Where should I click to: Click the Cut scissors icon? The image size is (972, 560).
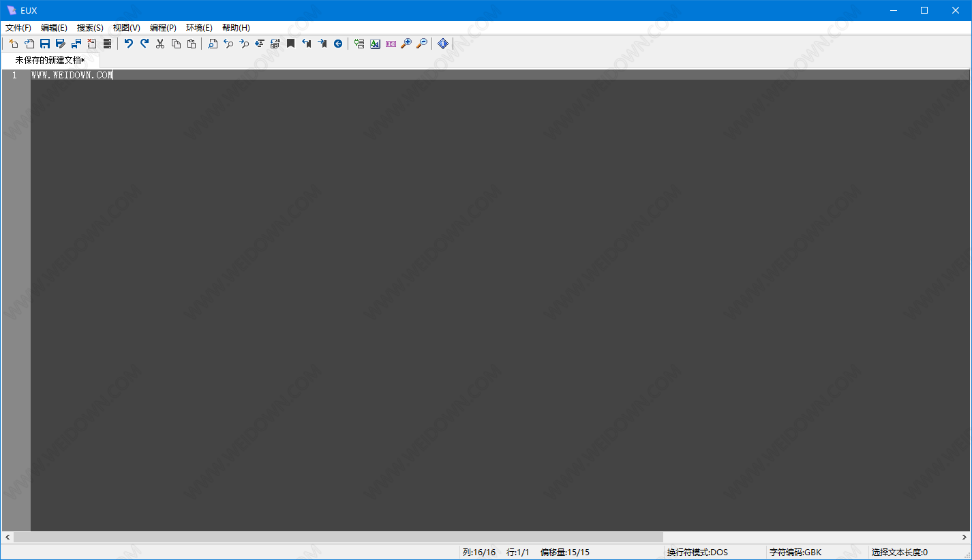tap(160, 44)
